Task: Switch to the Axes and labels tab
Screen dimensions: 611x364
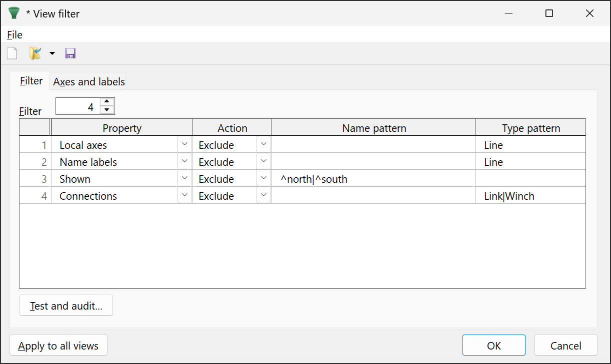Action: click(x=89, y=81)
